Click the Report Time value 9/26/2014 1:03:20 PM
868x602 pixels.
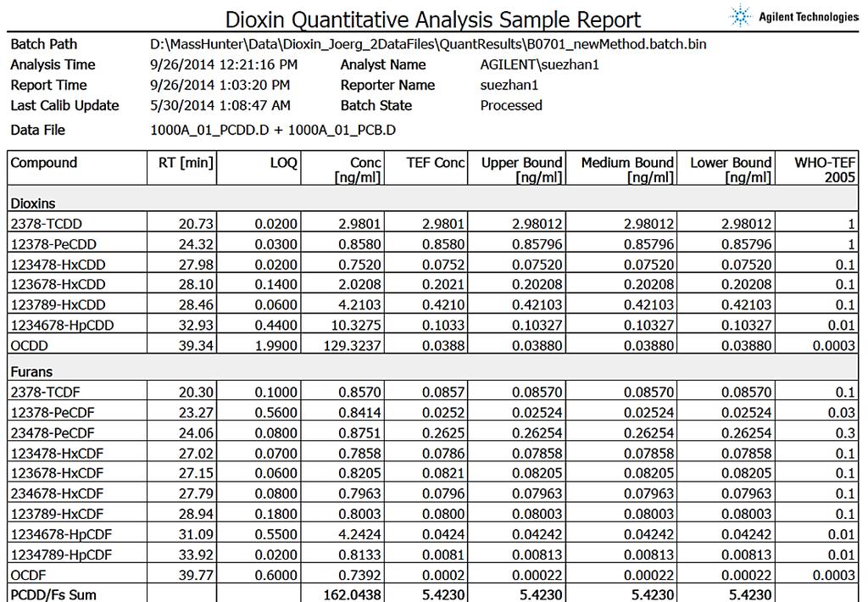pos(220,86)
